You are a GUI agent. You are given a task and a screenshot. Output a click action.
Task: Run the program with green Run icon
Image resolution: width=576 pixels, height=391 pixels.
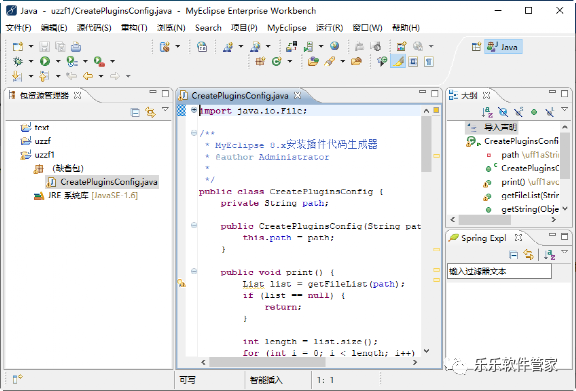pos(45,61)
